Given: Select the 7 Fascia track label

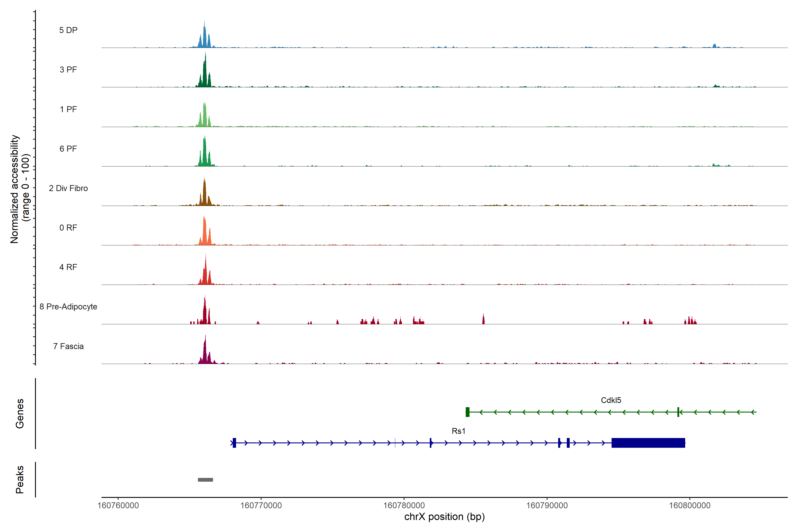Looking at the screenshot, I should tap(68, 346).
